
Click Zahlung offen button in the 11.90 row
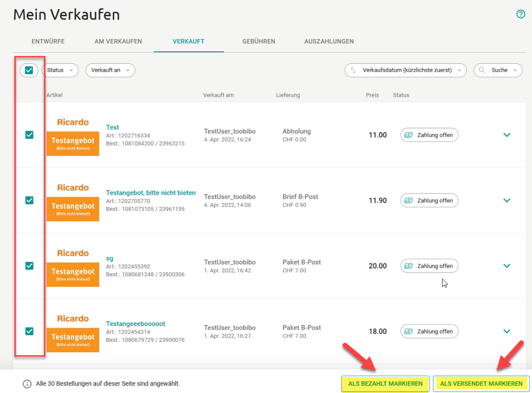pos(429,201)
